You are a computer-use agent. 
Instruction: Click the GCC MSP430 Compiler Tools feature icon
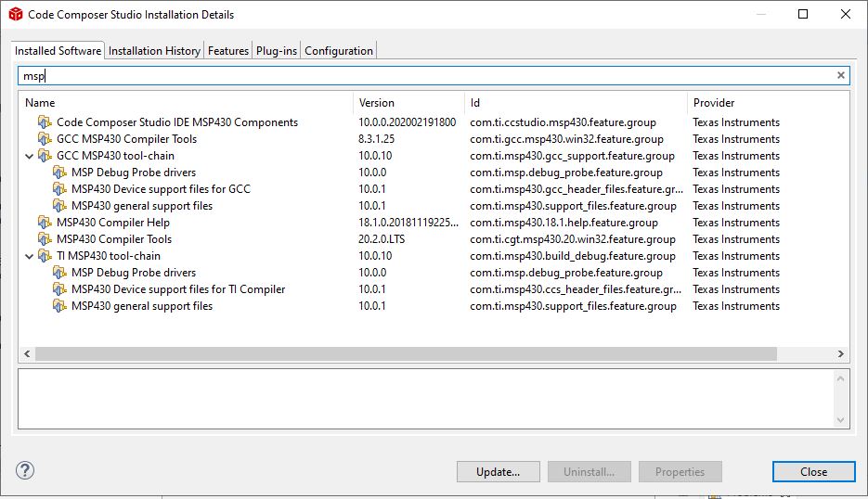pyautogui.click(x=45, y=139)
